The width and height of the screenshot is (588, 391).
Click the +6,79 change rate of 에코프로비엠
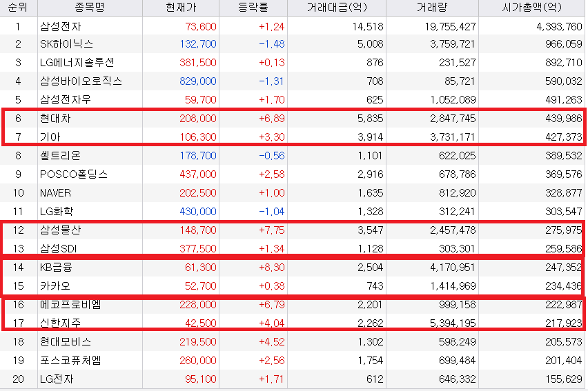[x=271, y=304]
